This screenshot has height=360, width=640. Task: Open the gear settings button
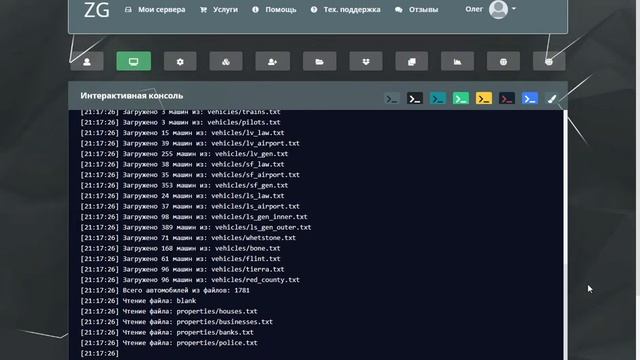(180, 62)
